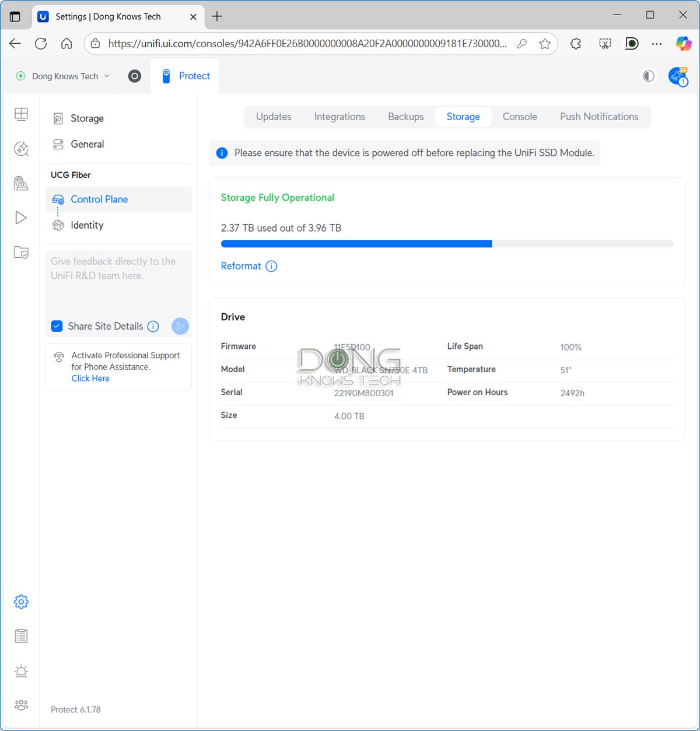Open the Push Notifications tab
The width and height of the screenshot is (700, 731).
(x=598, y=117)
